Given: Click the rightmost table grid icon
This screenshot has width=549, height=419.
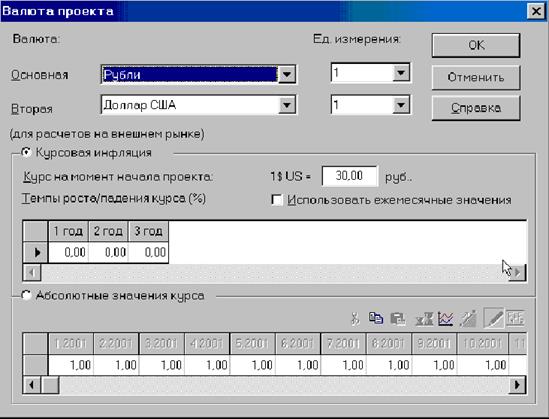Looking at the screenshot, I should coord(515,318).
